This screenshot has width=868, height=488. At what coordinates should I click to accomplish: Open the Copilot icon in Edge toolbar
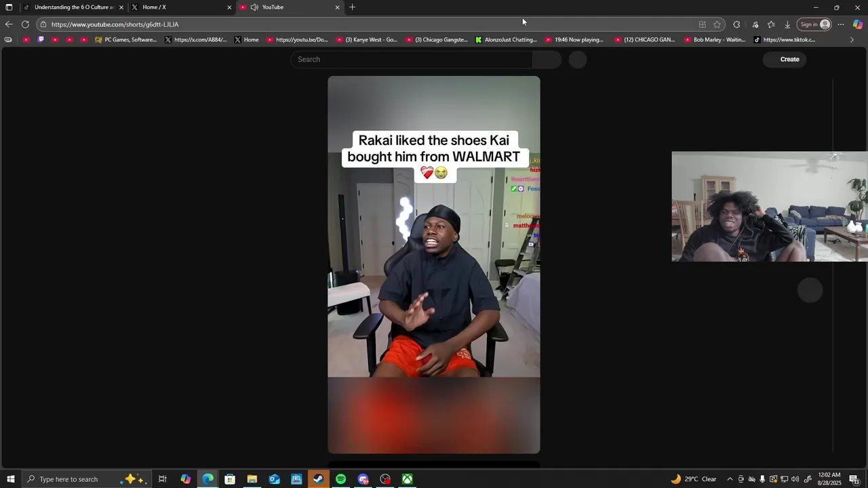(x=858, y=24)
